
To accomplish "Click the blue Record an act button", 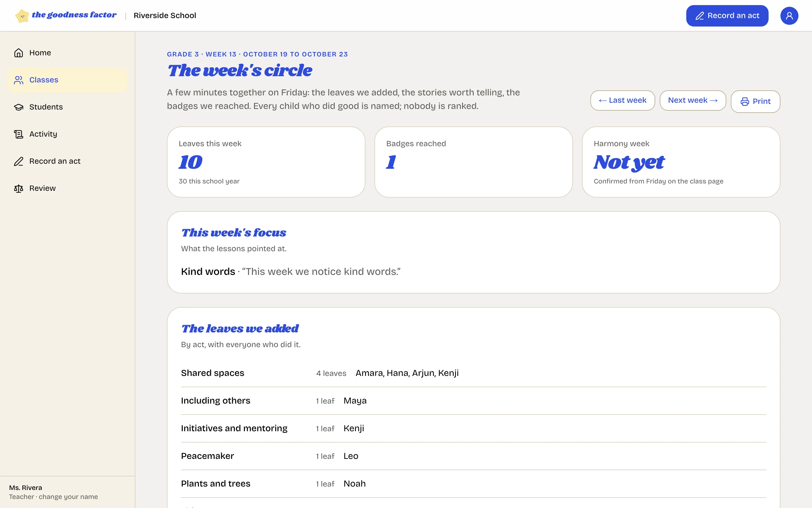I will pyautogui.click(x=727, y=16).
